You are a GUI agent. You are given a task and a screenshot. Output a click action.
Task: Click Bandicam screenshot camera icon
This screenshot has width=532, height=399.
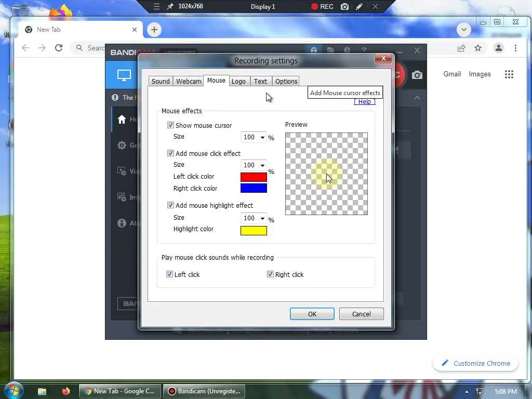pos(417,75)
